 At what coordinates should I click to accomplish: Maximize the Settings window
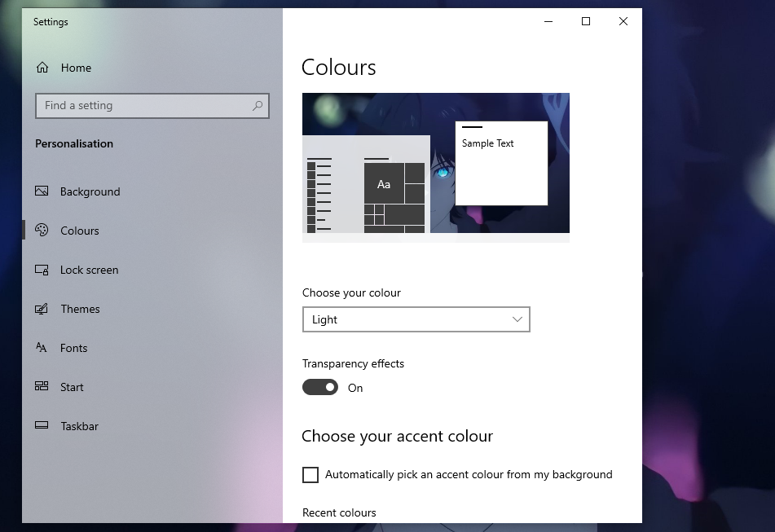pyautogui.click(x=586, y=21)
